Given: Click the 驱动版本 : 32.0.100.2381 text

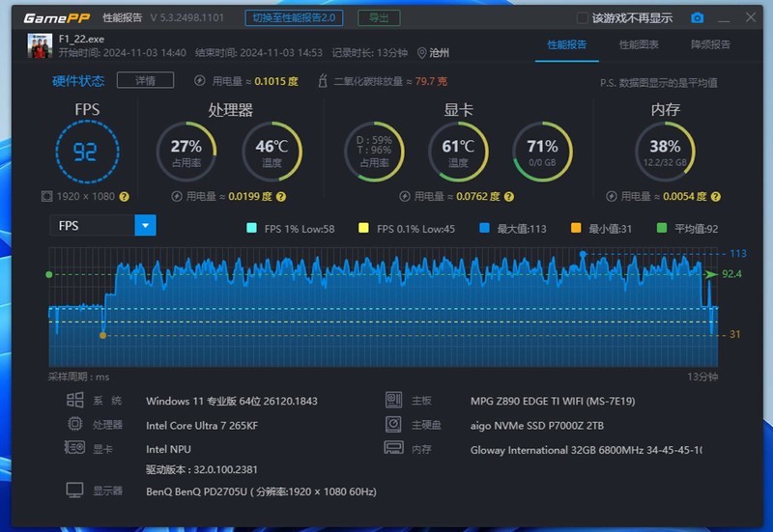Looking at the screenshot, I should pyautogui.click(x=202, y=469).
